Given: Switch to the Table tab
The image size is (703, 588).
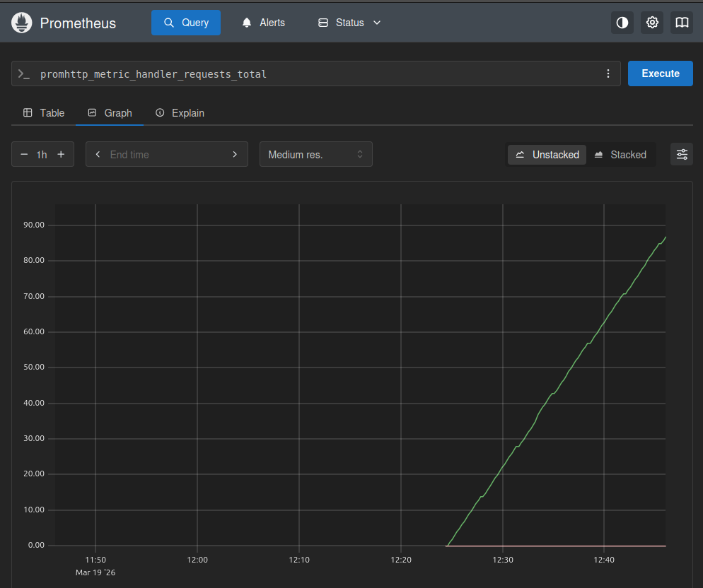Looking at the screenshot, I should point(44,113).
